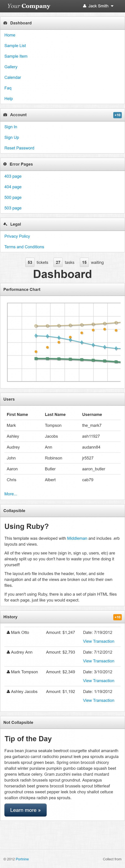Go to the Gallery page
The image size is (125, 868).
11,67
